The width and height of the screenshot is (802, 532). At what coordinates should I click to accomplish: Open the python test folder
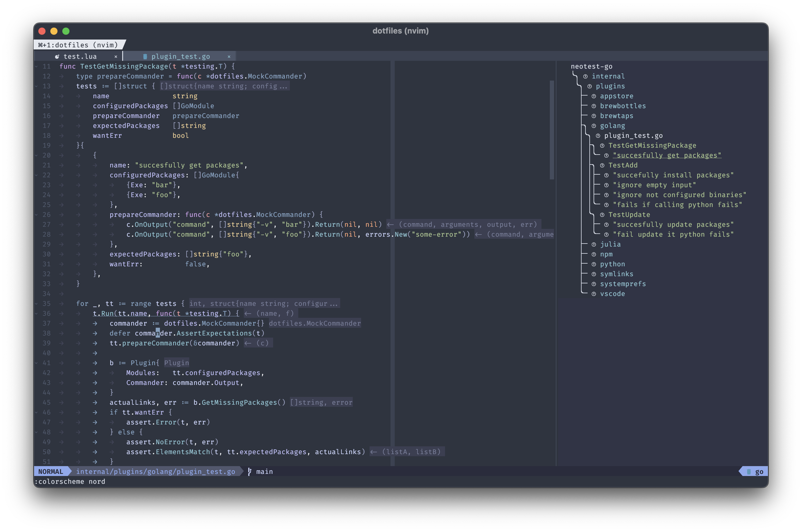612,264
